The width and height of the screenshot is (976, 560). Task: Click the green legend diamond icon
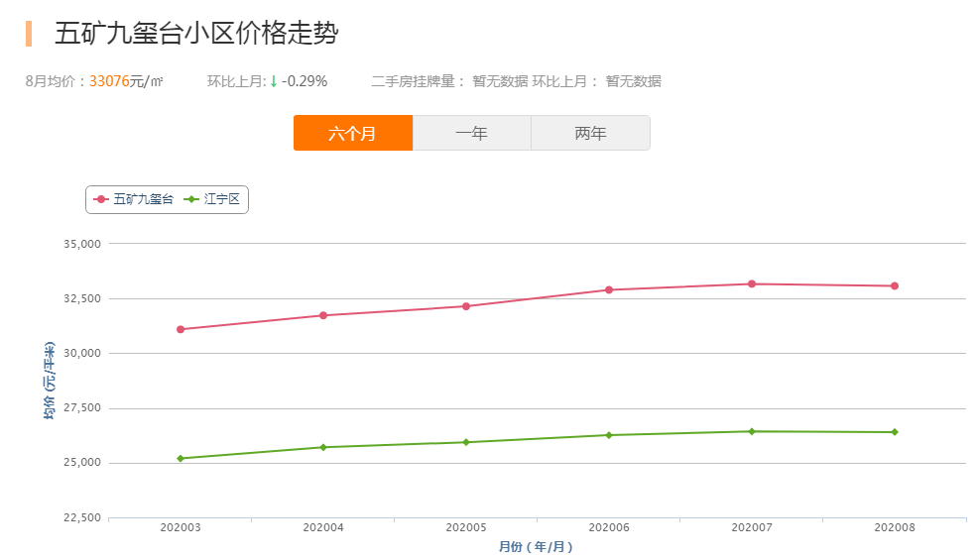click(x=191, y=199)
